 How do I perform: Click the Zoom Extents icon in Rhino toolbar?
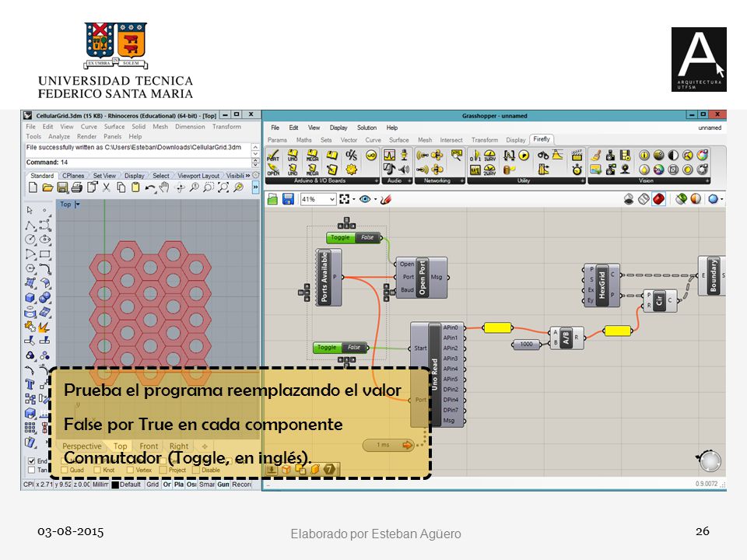coord(223,187)
